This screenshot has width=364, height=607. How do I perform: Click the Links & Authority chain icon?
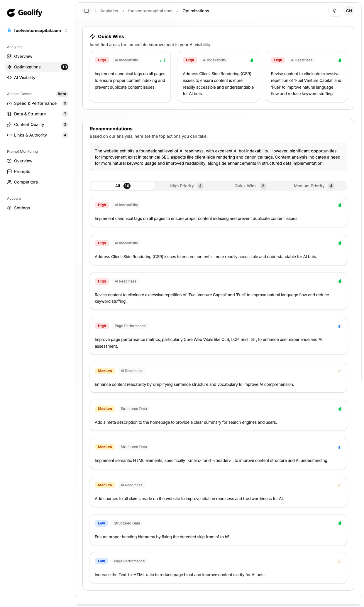(x=9, y=135)
